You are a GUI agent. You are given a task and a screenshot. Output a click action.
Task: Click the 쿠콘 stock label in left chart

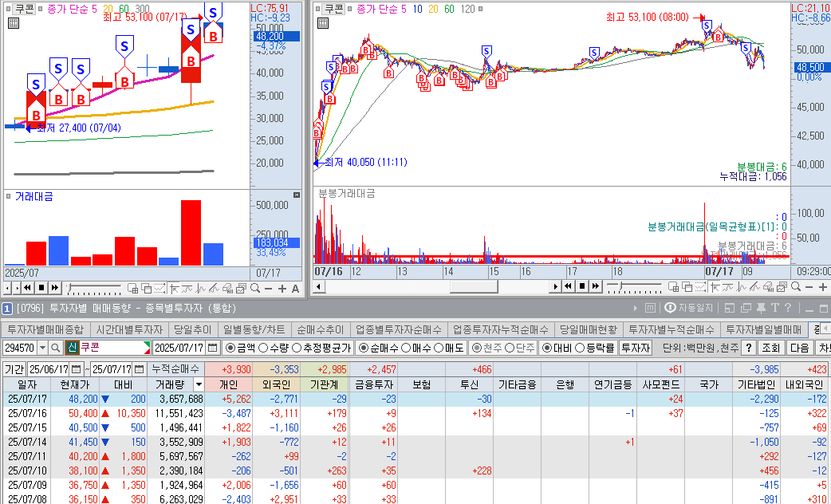coord(25,9)
